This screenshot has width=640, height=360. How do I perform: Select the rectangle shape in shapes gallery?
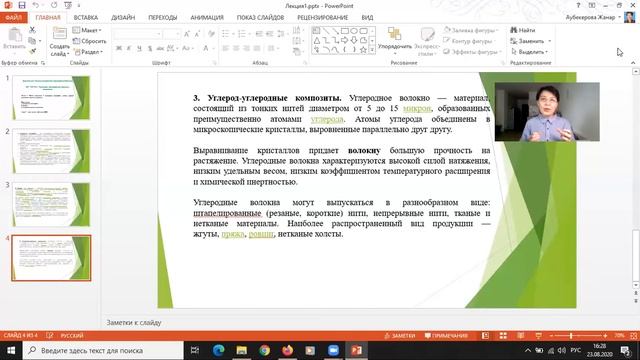[344, 31]
